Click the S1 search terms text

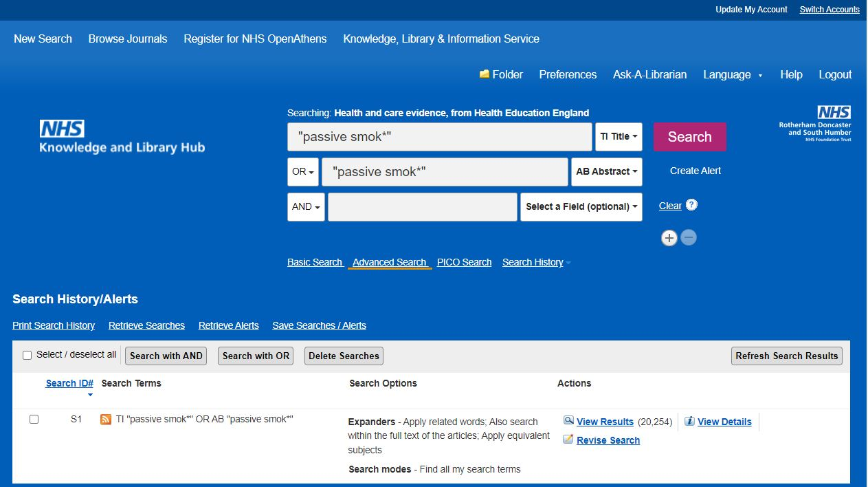click(204, 419)
